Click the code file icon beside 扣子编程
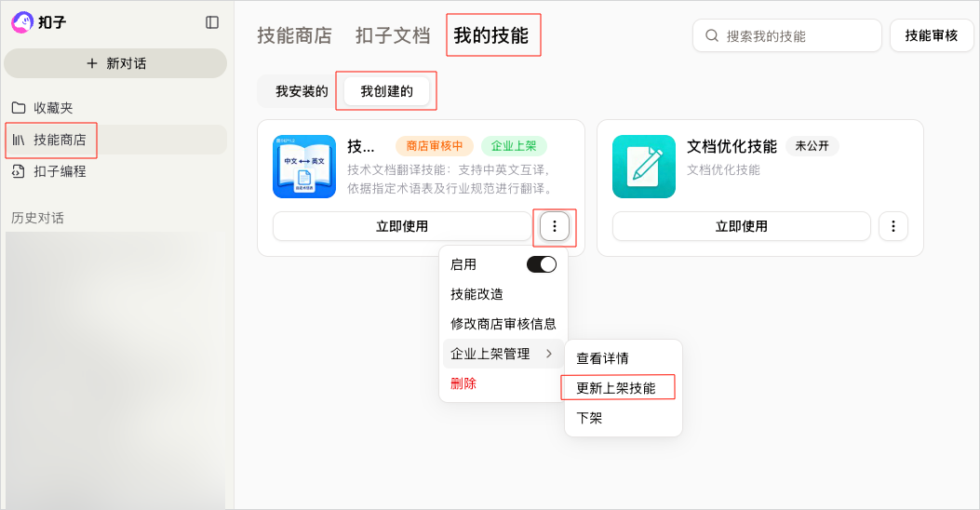Screen dimensions: 980x510 click(19, 171)
